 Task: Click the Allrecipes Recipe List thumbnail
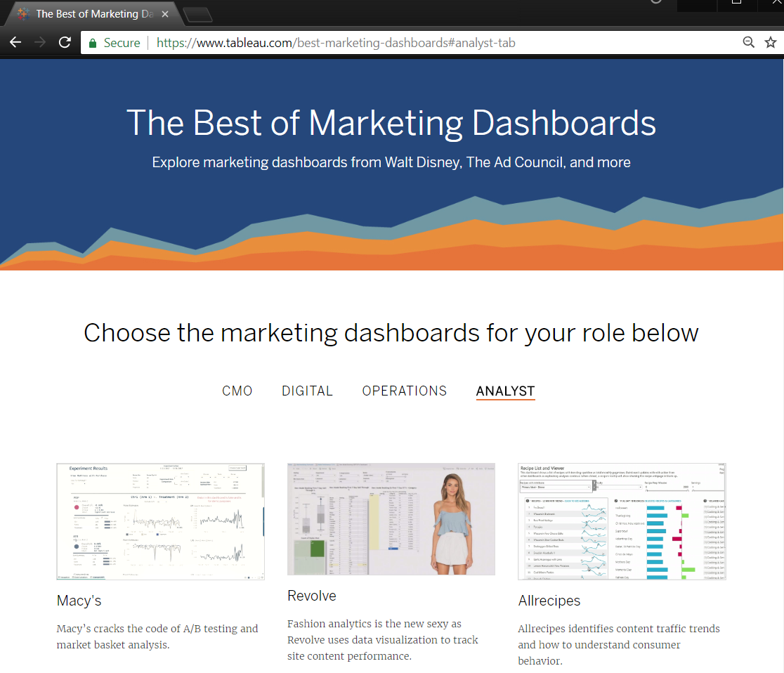coord(621,521)
